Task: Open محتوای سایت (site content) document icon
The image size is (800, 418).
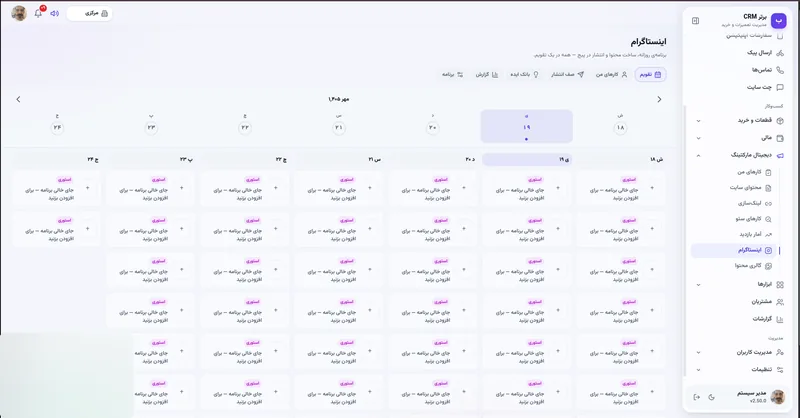Action: 768,188
